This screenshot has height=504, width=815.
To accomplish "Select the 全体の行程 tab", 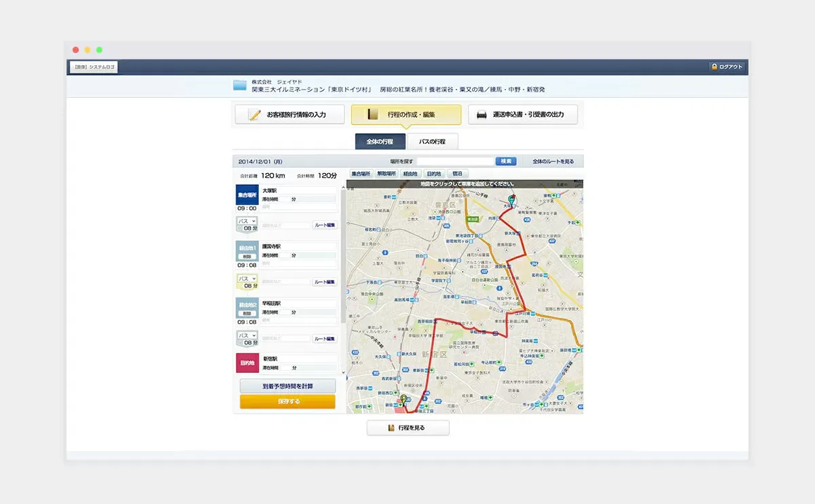I will pyautogui.click(x=380, y=141).
